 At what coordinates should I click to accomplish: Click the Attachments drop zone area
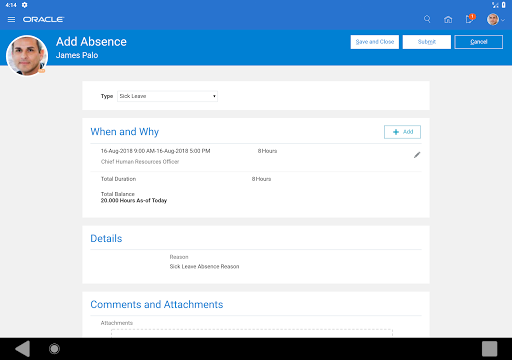252,333
